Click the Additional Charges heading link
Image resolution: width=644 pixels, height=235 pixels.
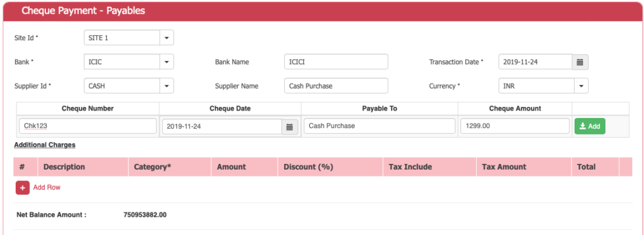[45, 145]
